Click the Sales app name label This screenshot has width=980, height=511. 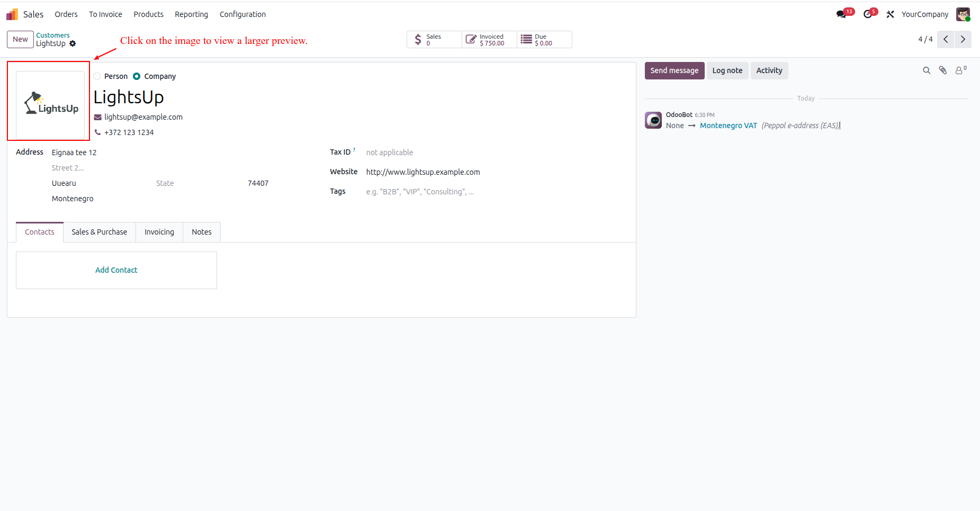tap(33, 14)
